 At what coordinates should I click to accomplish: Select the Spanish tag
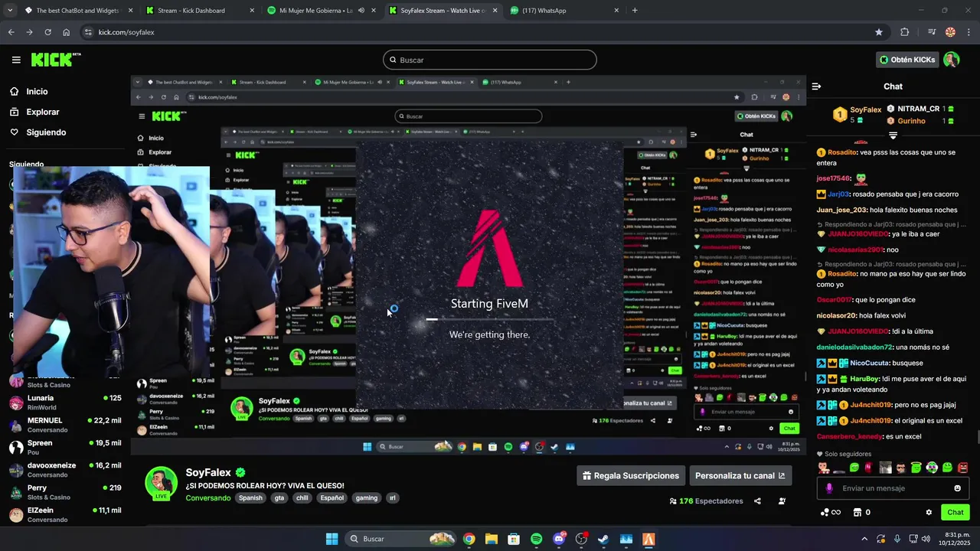250,498
